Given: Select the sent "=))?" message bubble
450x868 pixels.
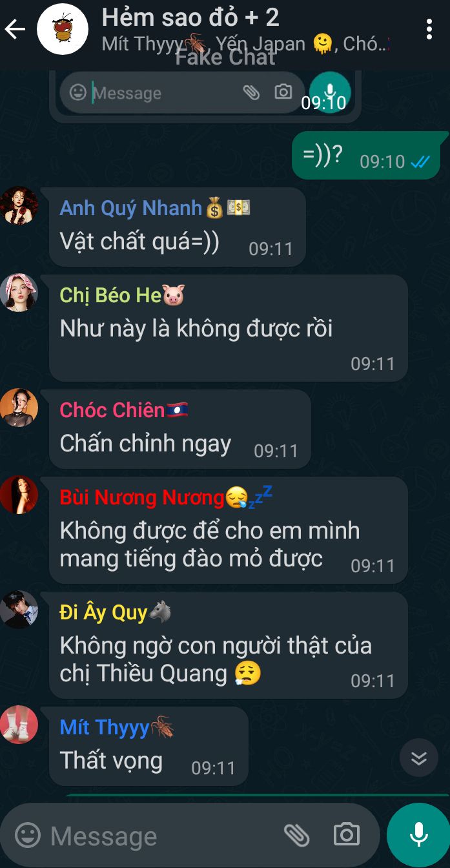Looking at the screenshot, I should click(367, 155).
